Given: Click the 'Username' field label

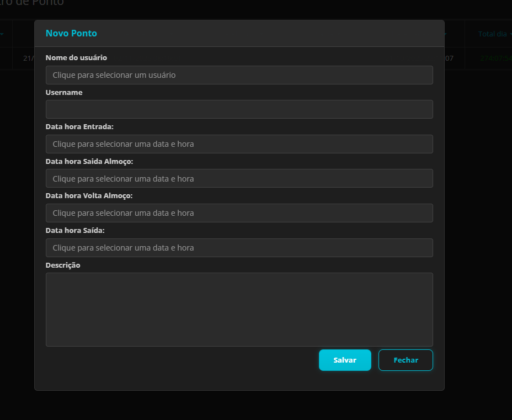Looking at the screenshot, I should click(x=64, y=92).
